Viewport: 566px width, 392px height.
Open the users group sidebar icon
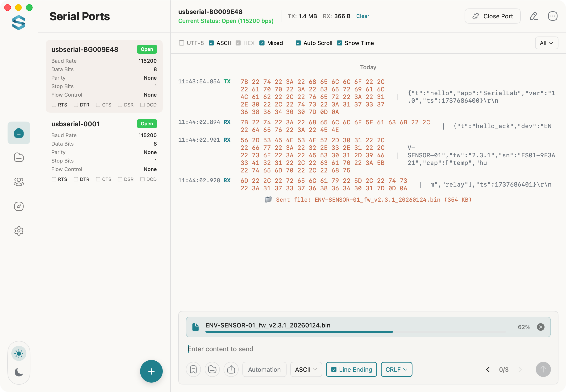click(x=19, y=182)
